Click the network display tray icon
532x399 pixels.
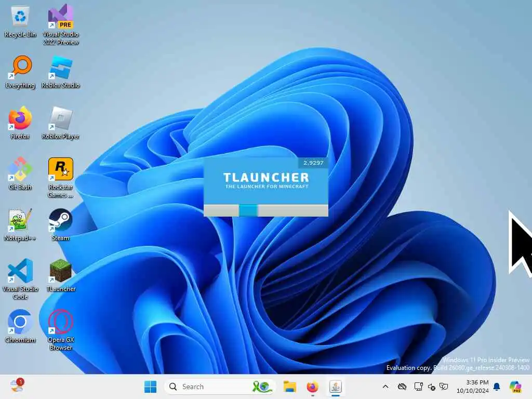(x=418, y=387)
